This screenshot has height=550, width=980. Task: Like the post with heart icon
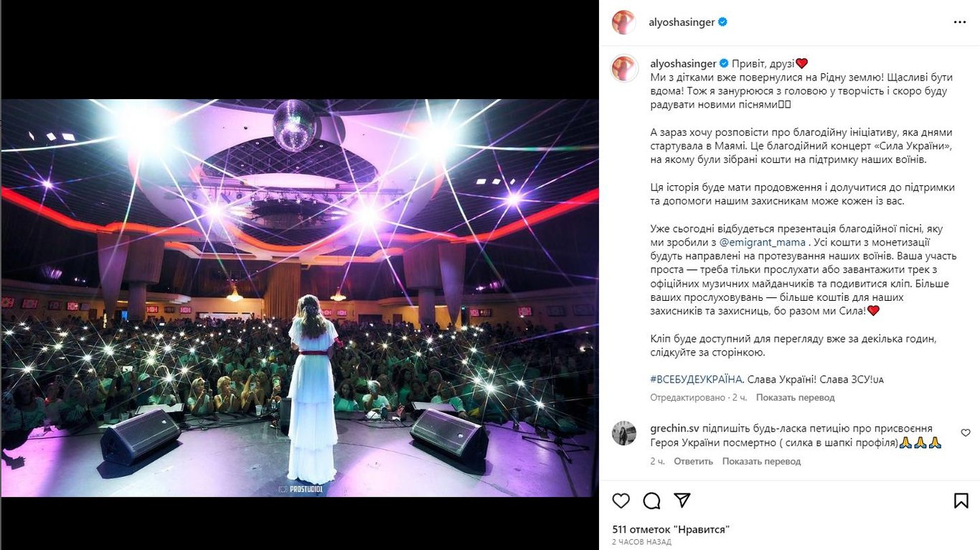coord(621,500)
